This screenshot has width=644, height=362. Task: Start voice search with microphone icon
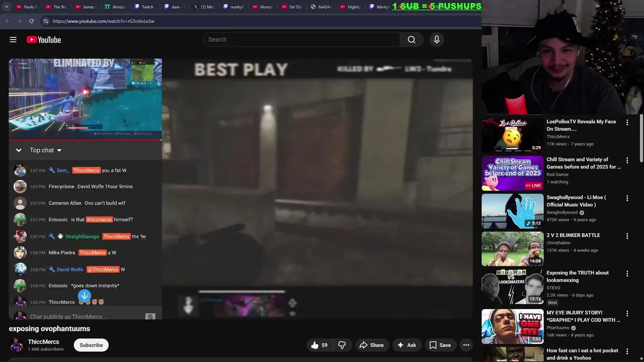click(x=437, y=40)
